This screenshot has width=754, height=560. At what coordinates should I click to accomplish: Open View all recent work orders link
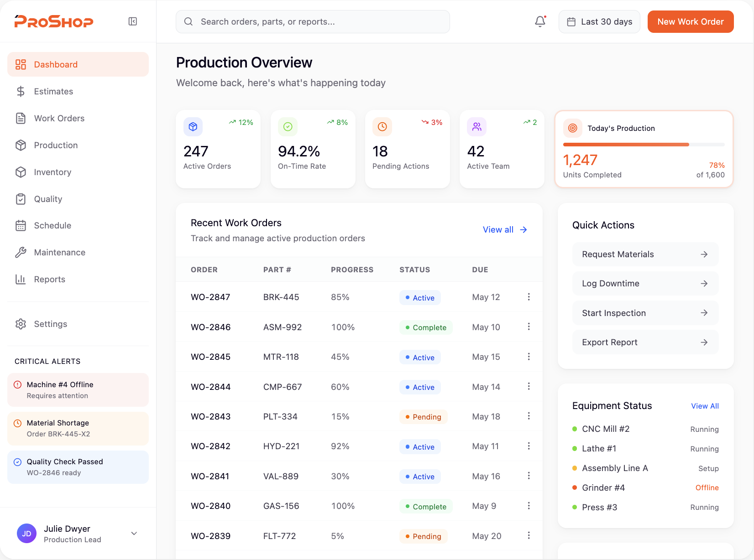[x=504, y=230]
